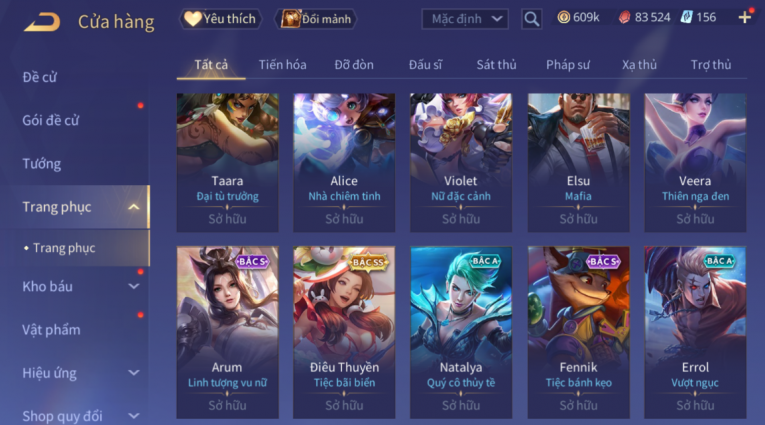Select the Violet Nữ đặc cảnh skin card
This screenshot has width=765, height=425.
click(461, 162)
